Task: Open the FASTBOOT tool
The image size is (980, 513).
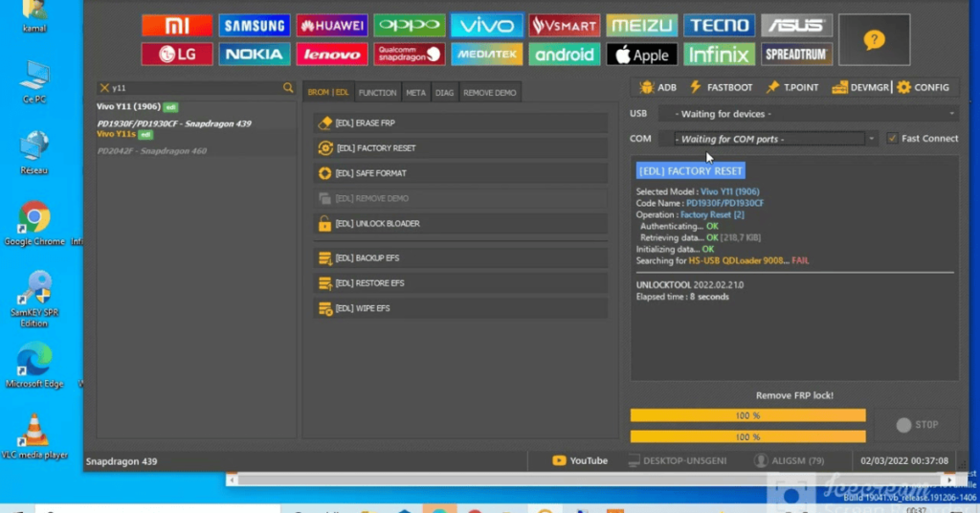Action: point(722,87)
